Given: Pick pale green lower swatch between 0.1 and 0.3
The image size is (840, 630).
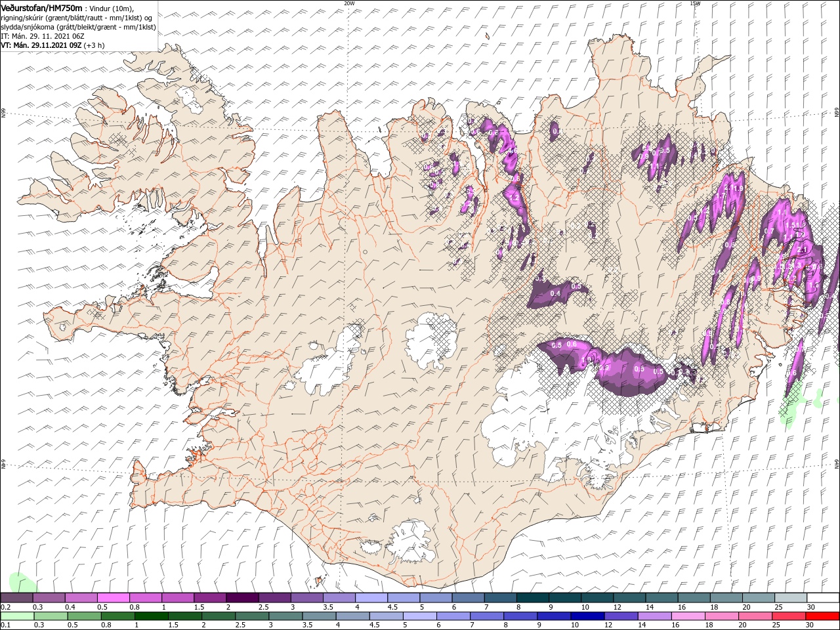Looking at the screenshot, I should point(17,616).
